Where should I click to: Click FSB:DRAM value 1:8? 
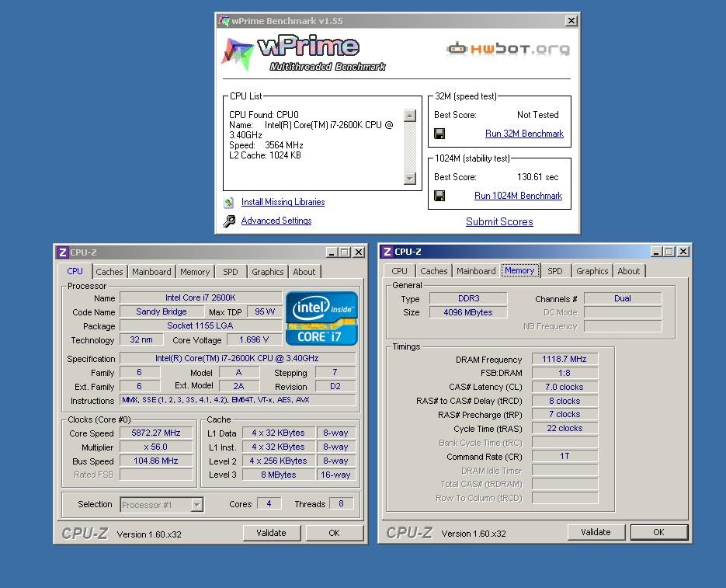pyautogui.click(x=564, y=373)
